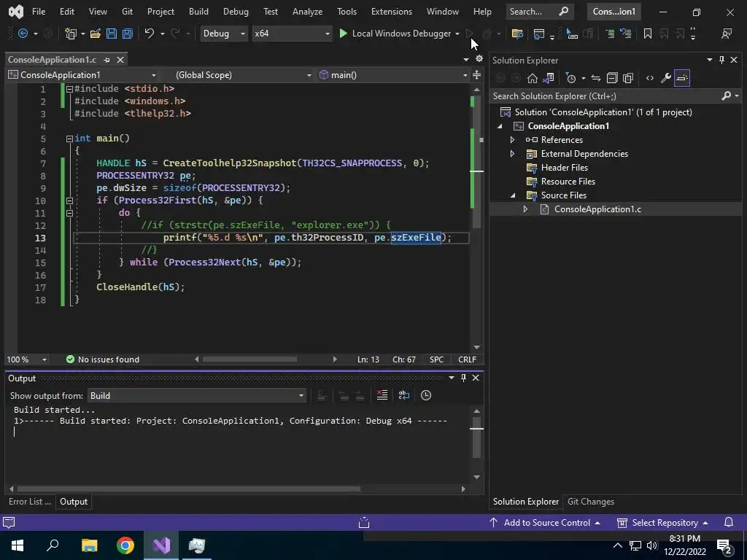Open the Build menu
This screenshot has height=560, width=747.
click(x=198, y=12)
